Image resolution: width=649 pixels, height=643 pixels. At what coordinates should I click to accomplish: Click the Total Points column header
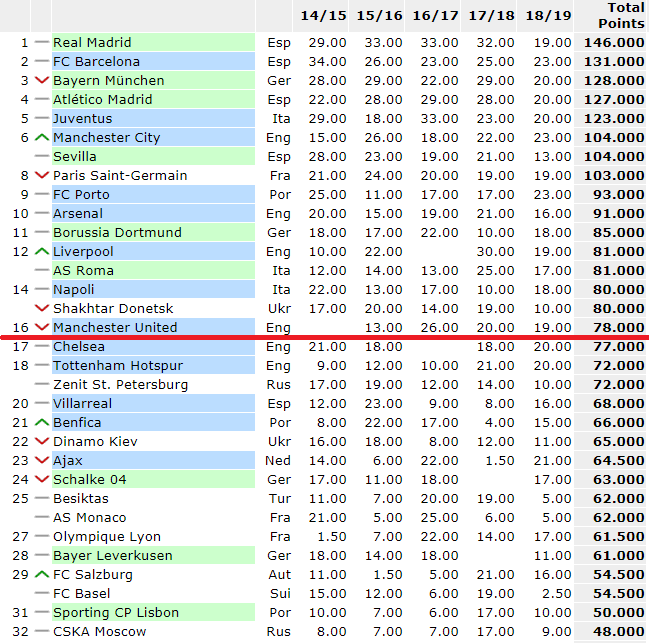click(621, 15)
